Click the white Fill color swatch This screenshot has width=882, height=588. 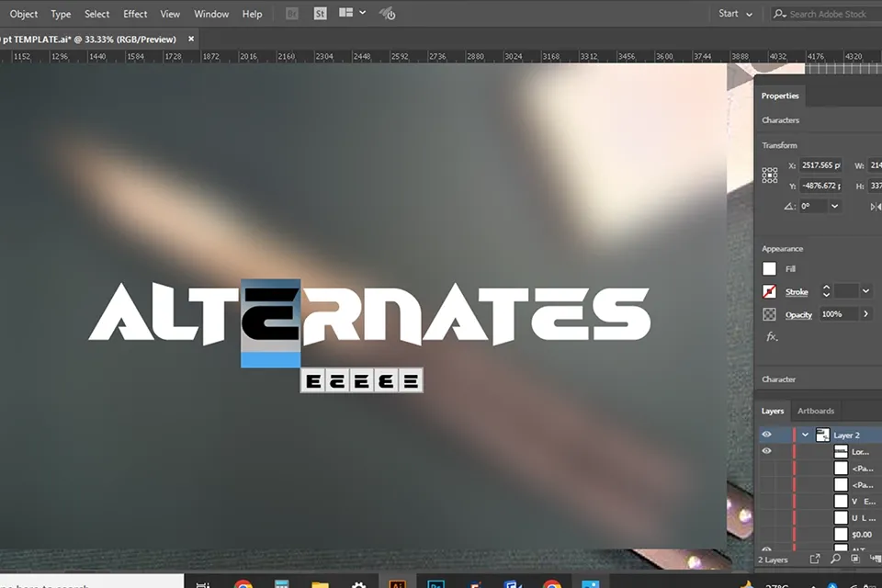(770, 269)
